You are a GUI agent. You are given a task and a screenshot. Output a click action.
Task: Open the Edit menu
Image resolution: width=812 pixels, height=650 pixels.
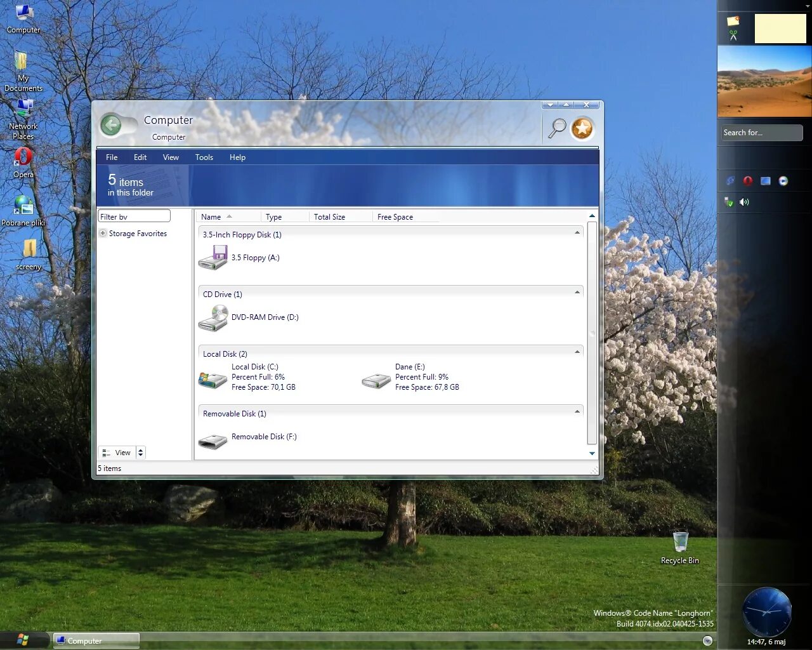click(140, 157)
